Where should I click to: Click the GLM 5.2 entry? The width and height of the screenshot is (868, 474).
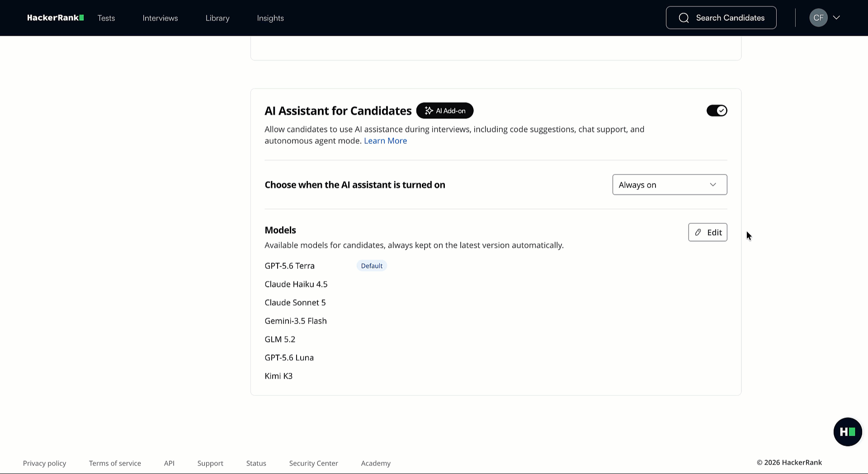(x=280, y=339)
